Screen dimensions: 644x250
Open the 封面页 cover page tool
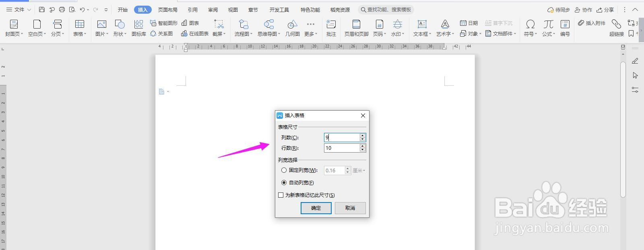(14, 28)
